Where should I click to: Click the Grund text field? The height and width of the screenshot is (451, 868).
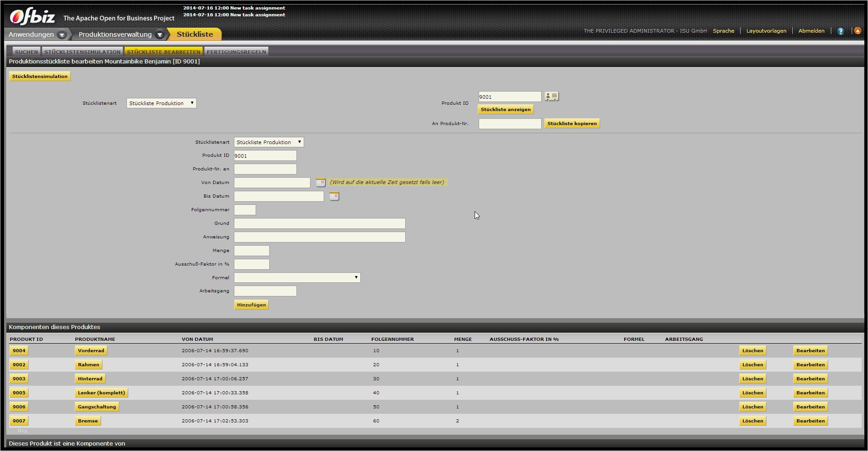[320, 223]
